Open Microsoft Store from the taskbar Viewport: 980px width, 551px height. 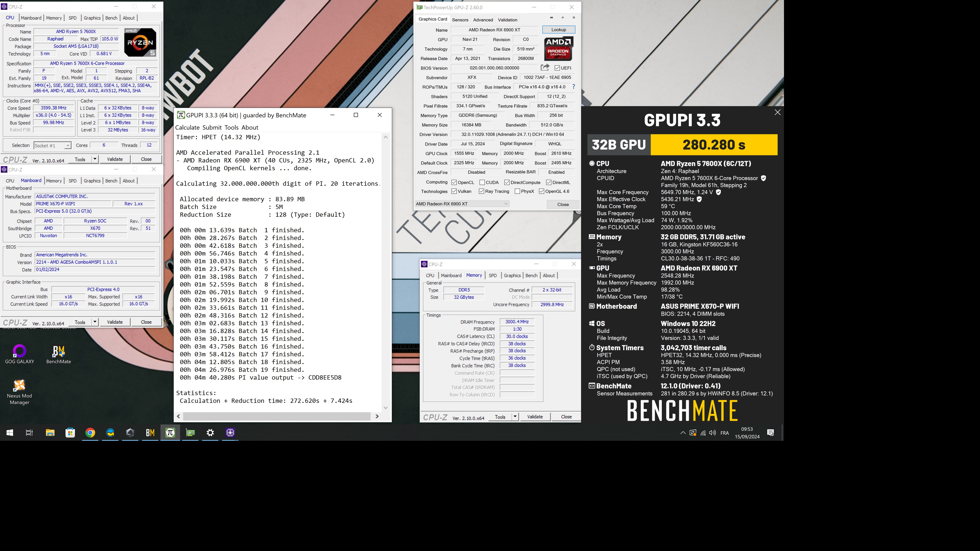[x=70, y=432]
